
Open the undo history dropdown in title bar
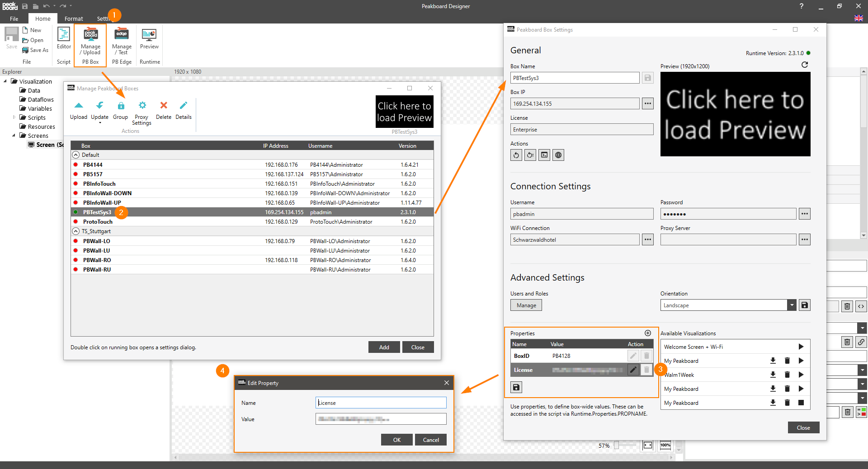[x=55, y=6]
